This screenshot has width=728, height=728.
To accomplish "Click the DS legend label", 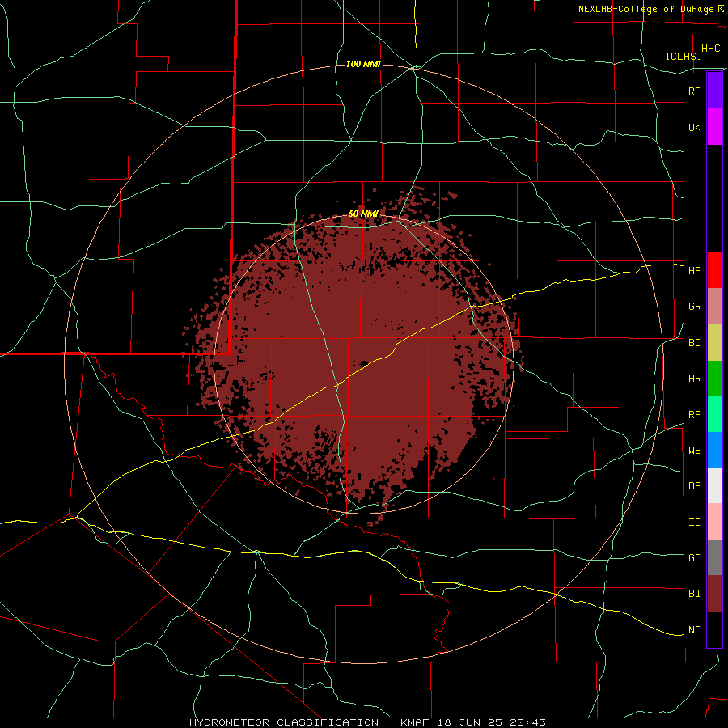I will (694, 486).
